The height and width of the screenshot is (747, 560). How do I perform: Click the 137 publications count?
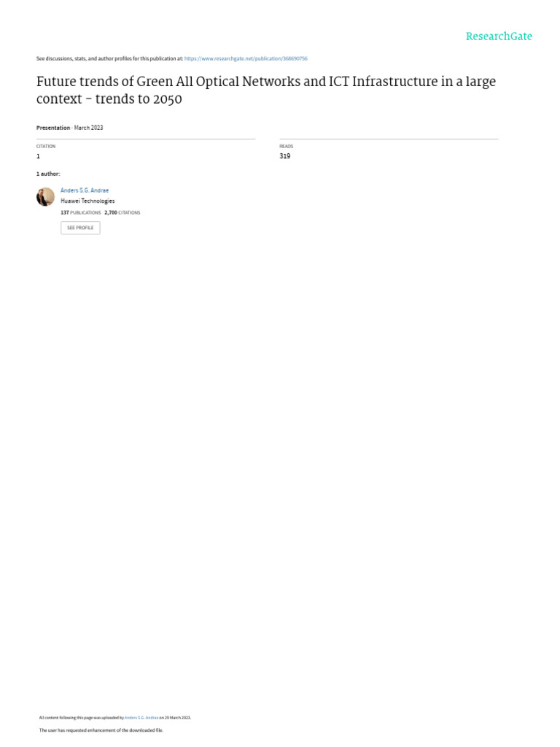(80, 212)
